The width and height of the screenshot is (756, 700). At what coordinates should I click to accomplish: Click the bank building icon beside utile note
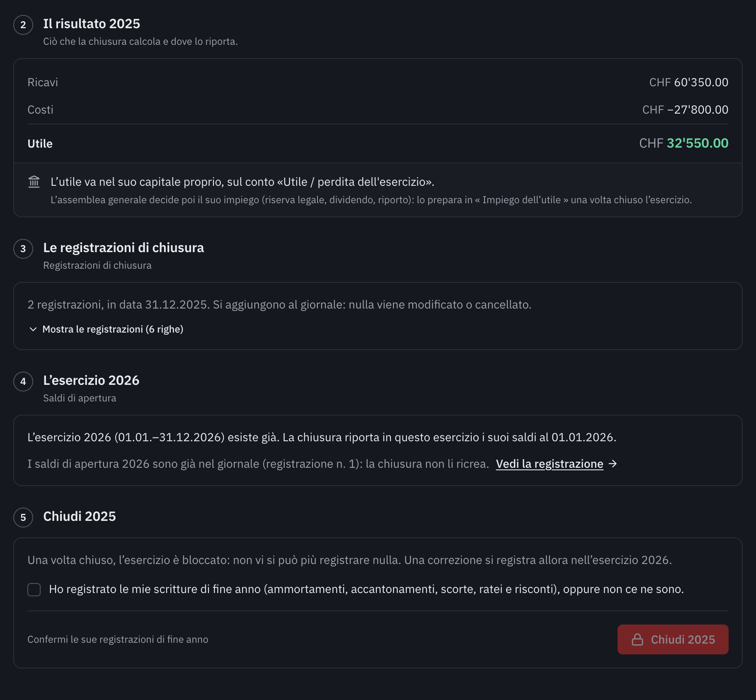coord(34,182)
